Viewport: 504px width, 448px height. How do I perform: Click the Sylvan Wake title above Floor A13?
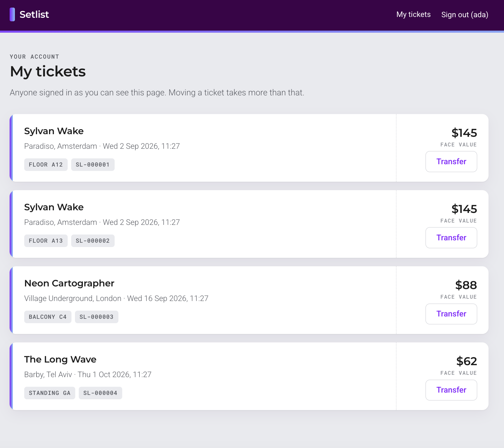point(54,207)
